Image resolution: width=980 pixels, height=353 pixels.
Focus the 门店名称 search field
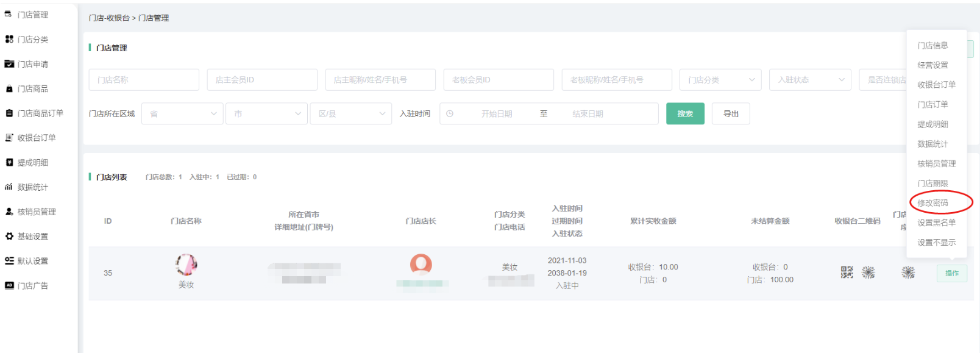144,80
